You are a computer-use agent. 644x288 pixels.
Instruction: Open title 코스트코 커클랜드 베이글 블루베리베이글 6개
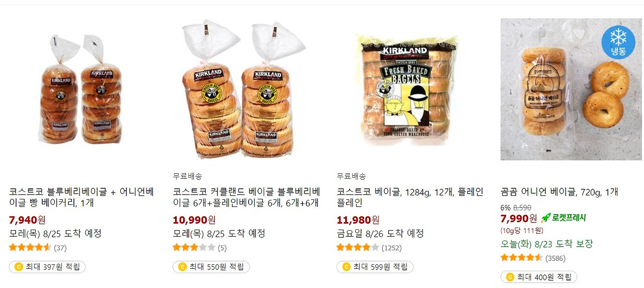(247, 197)
